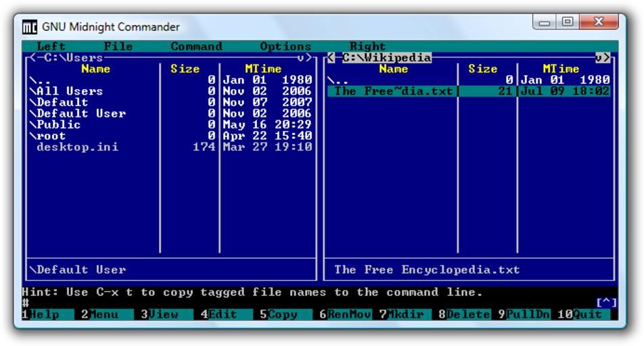Image resolution: width=644 pixels, height=346 pixels.
Task: Maximize the Midnight Commander window
Action: 568,22
